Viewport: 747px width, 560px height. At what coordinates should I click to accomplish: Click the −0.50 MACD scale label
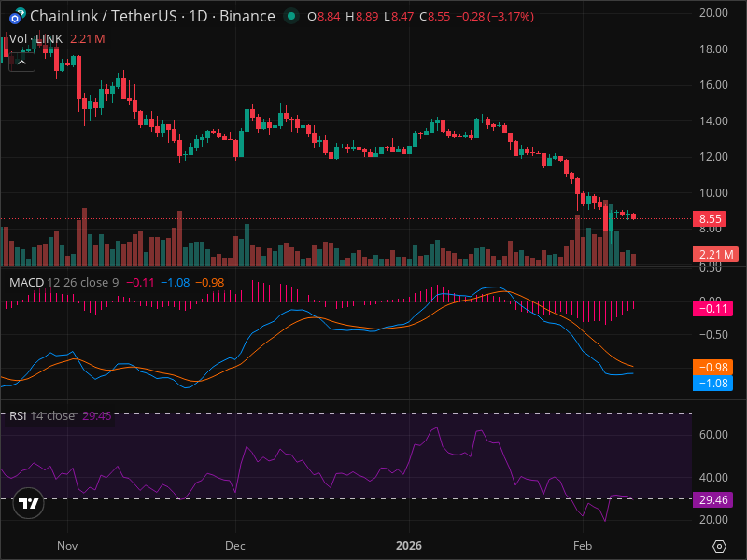pos(713,335)
